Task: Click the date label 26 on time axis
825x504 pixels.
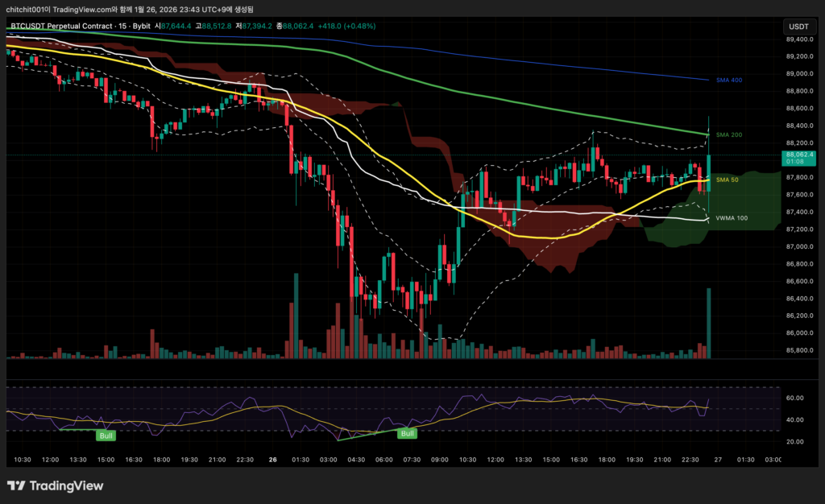Action: (273, 460)
